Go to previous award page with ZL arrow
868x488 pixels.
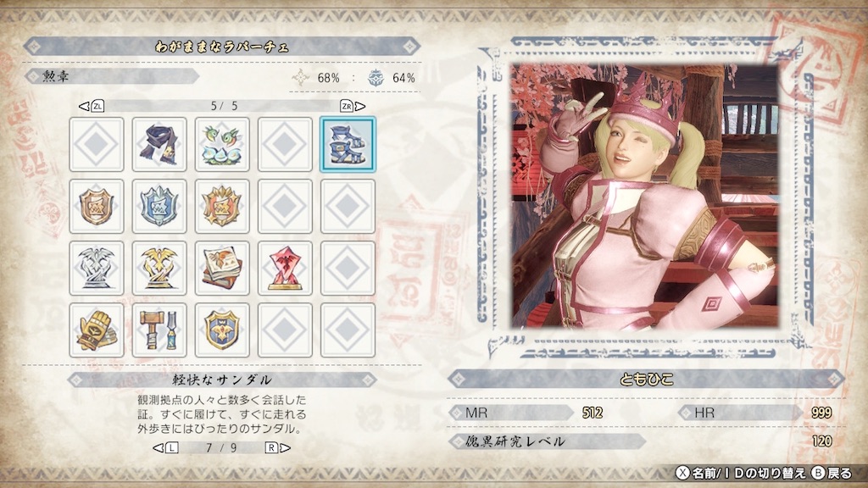click(x=92, y=106)
